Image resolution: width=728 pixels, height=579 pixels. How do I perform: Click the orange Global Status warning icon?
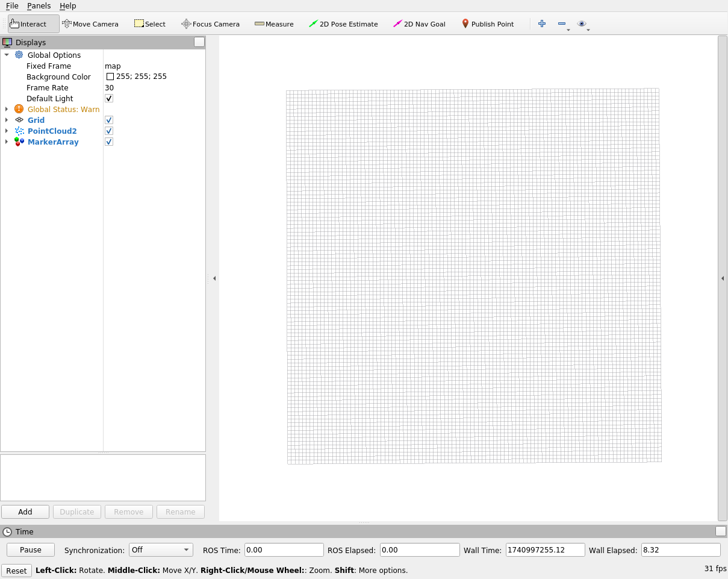coord(19,109)
